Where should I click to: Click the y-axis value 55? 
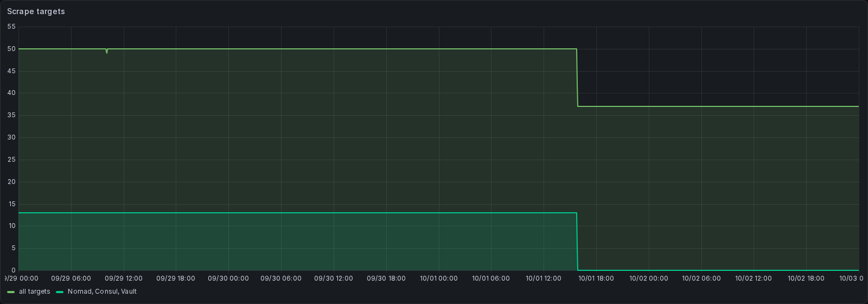tap(12, 27)
